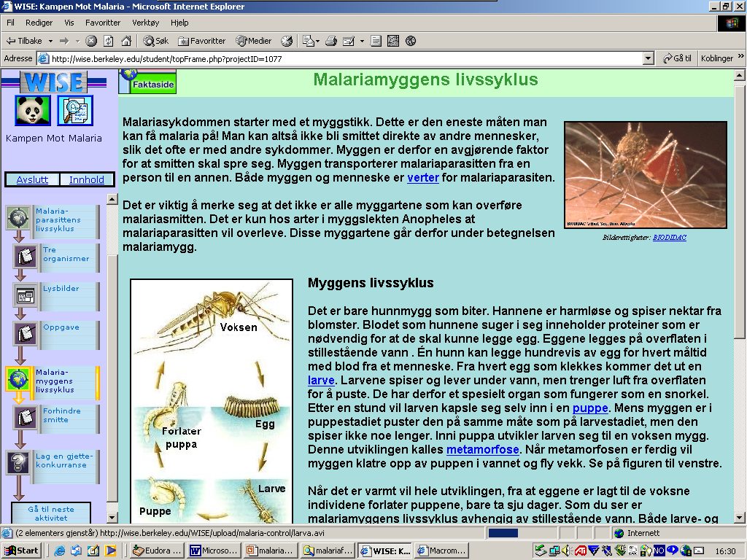Click the Avslutt link
Screen dimensions: 747x560
[x=32, y=179]
